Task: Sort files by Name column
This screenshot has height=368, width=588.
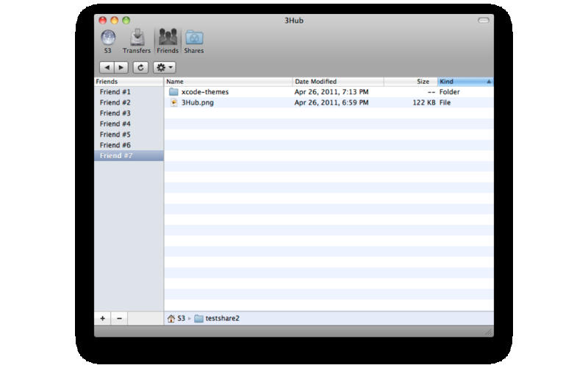Action: [x=228, y=82]
